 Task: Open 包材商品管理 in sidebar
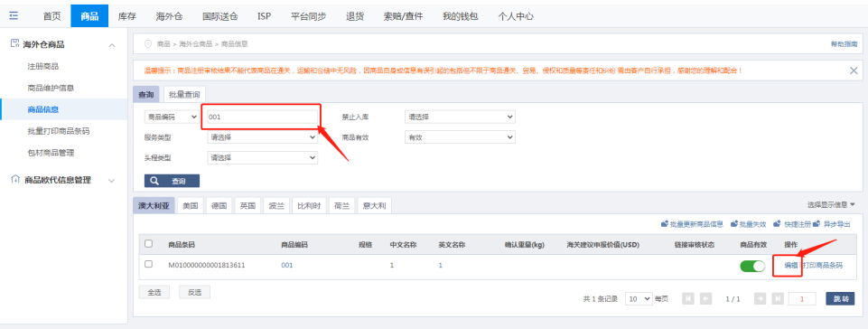tap(51, 153)
